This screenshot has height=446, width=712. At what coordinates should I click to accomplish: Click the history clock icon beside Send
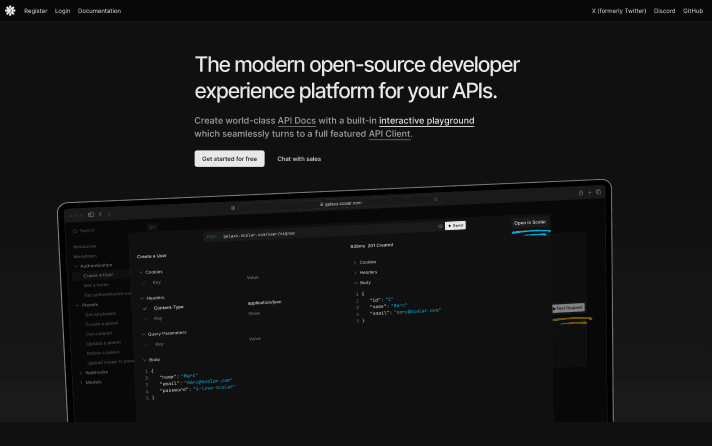[x=440, y=226]
